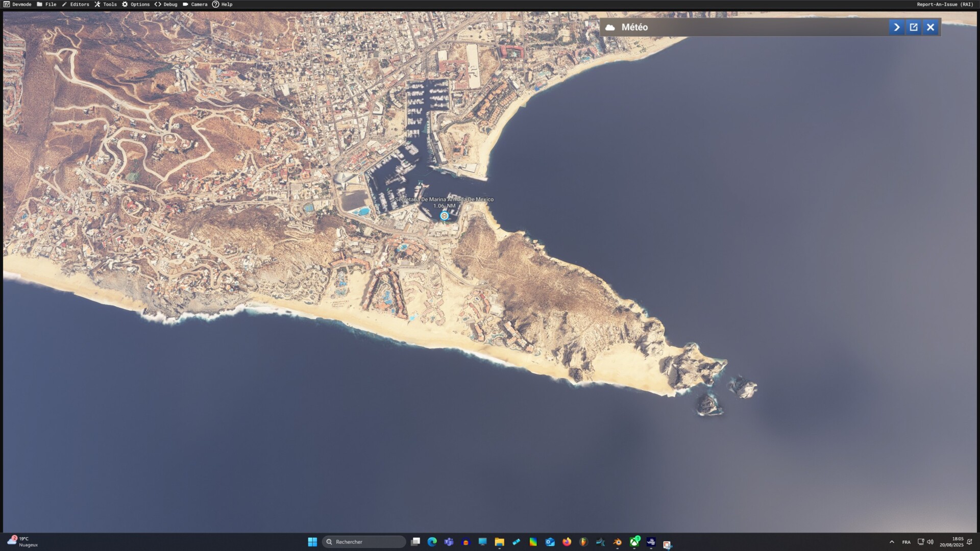Click the heliport marker on map

[444, 216]
